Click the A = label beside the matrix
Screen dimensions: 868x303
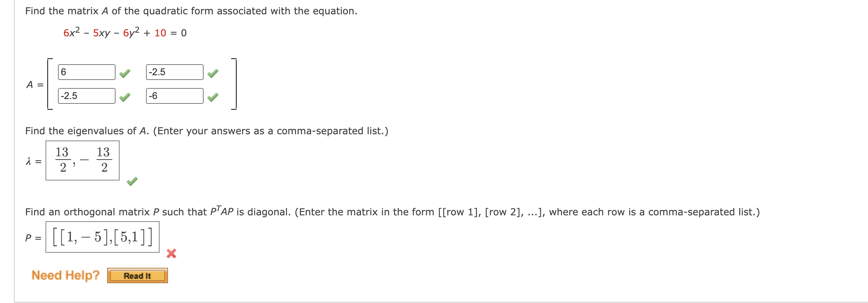tap(34, 85)
